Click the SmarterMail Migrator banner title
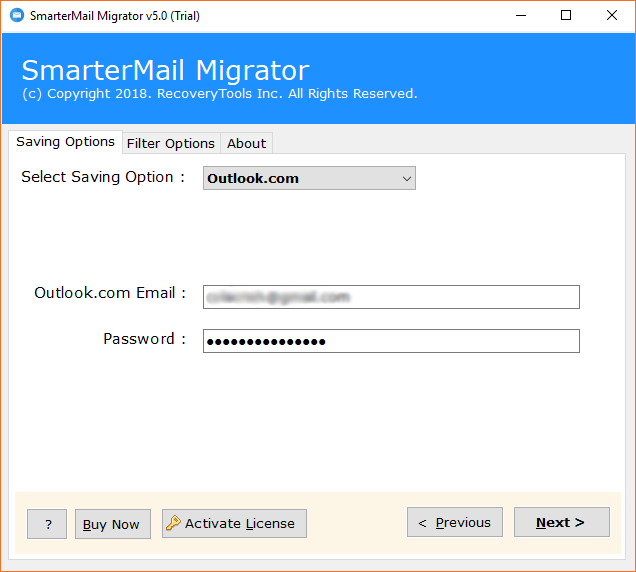The height and width of the screenshot is (572, 636). point(165,71)
